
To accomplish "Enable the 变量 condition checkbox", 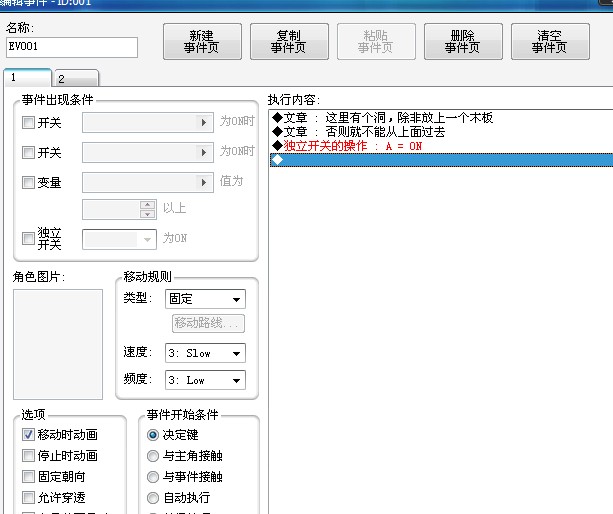I will pos(28,182).
